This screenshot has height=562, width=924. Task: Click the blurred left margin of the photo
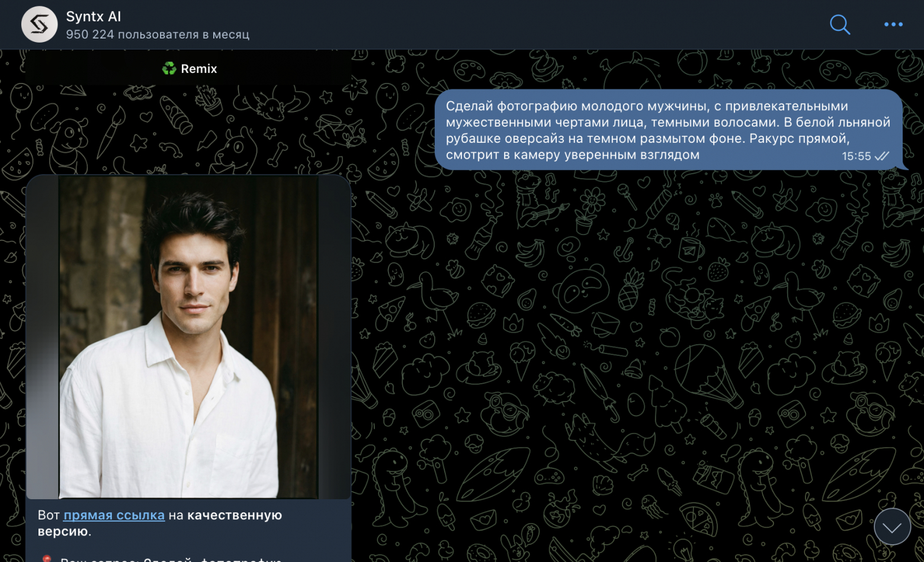coord(42,337)
